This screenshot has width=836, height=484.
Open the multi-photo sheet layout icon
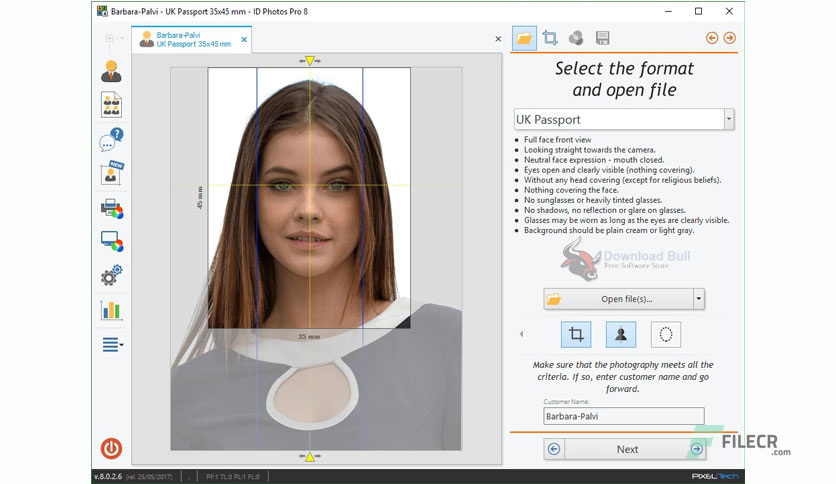click(x=111, y=104)
